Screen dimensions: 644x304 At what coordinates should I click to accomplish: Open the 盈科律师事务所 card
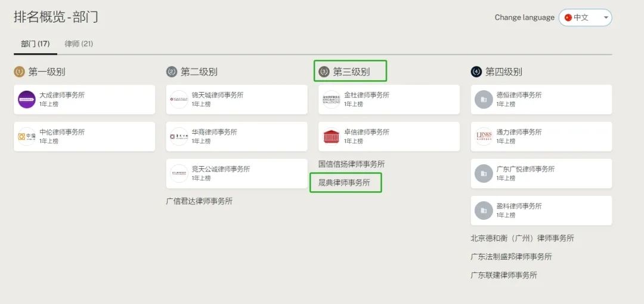click(541, 210)
